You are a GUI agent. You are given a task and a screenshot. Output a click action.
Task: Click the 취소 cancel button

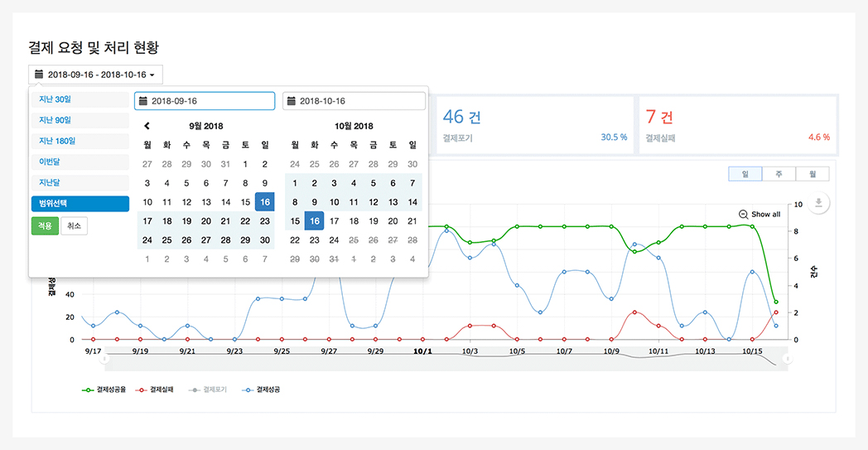[x=74, y=225]
